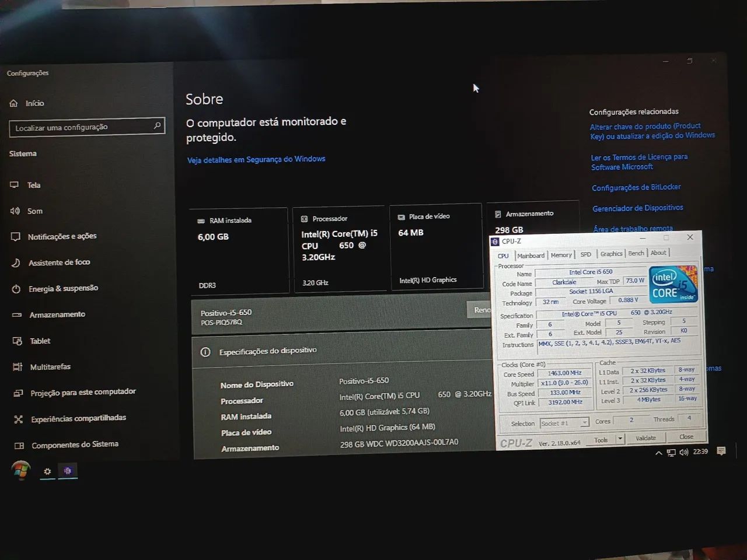Open Componentes do Sistema settings
The image size is (747, 560).
67,444
